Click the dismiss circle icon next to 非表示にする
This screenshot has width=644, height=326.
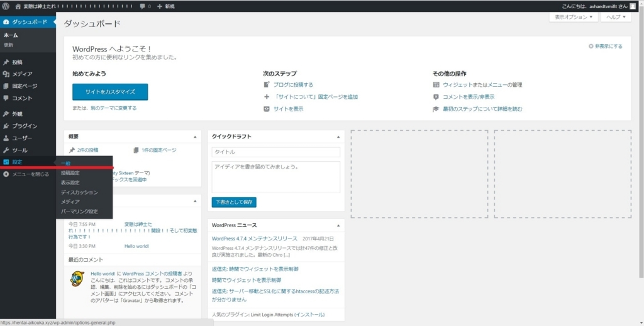coord(591,46)
